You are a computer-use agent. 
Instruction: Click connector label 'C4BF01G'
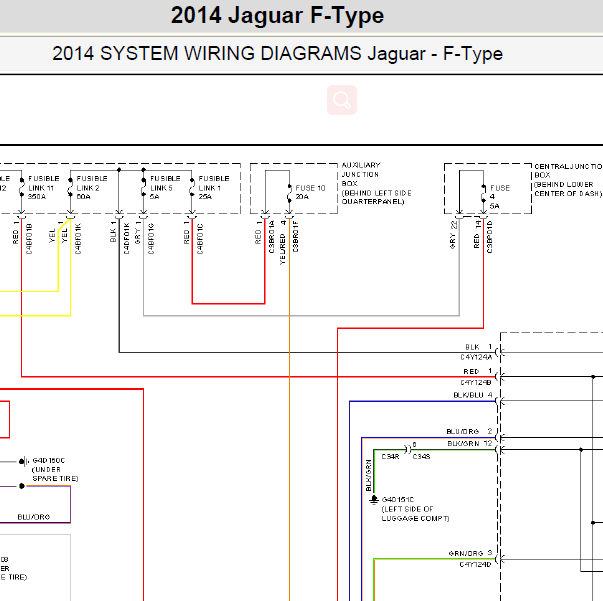point(151,239)
